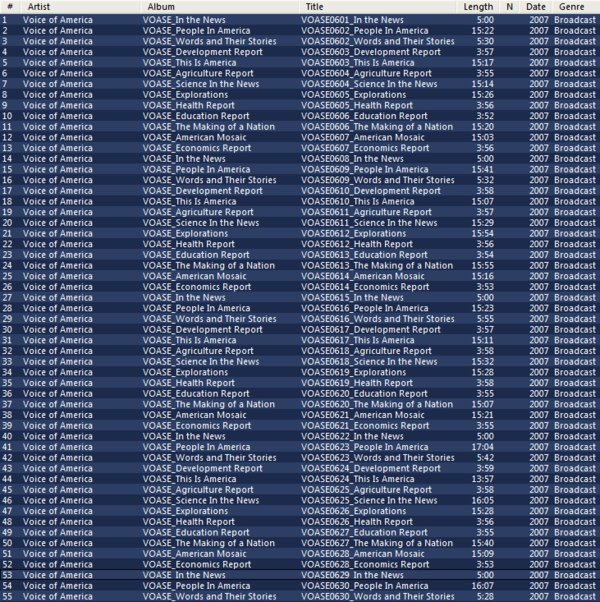Select title VOASE0626_Explorations
600x602 pixels.
[354, 511]
